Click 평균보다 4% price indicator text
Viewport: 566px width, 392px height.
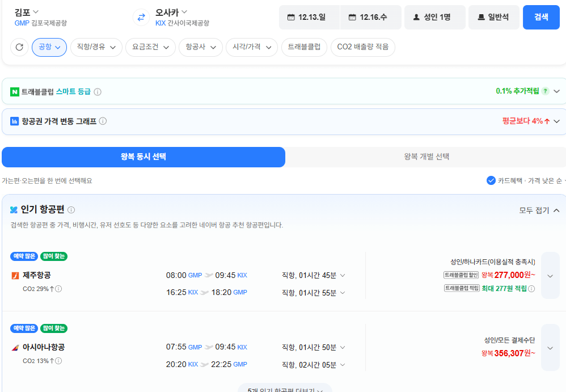pos(526,121)
